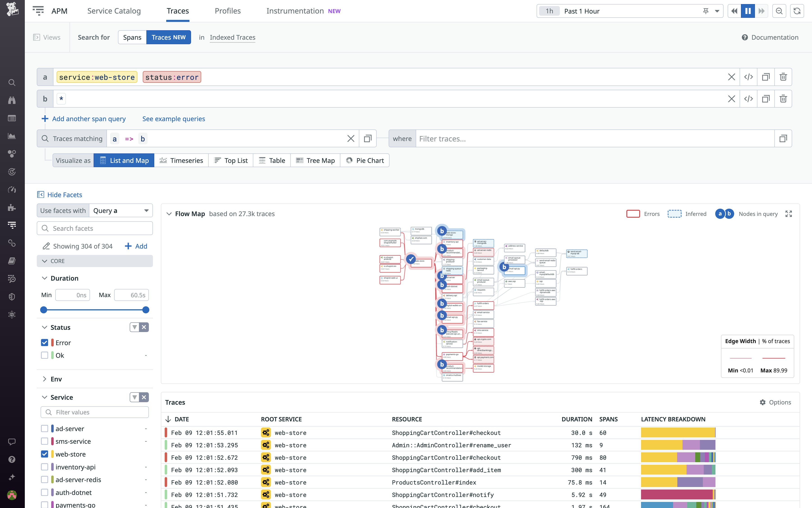Open the Flow Map in fullscreen
Screen dimensions: 812x508
789,214
